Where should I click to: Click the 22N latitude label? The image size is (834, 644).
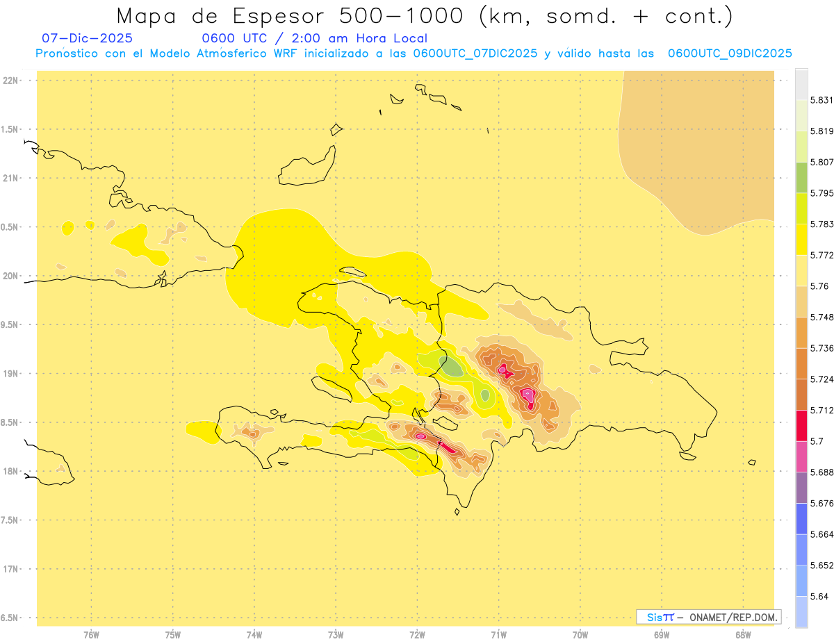click(x=12, y=81)
